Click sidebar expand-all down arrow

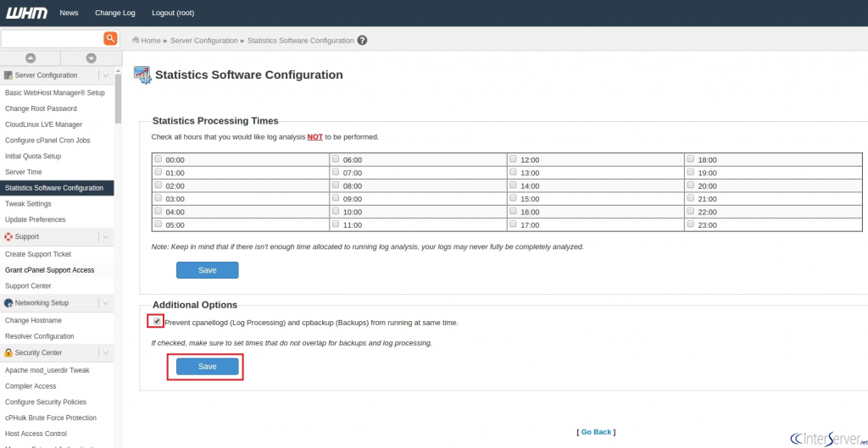click(92, 58)
